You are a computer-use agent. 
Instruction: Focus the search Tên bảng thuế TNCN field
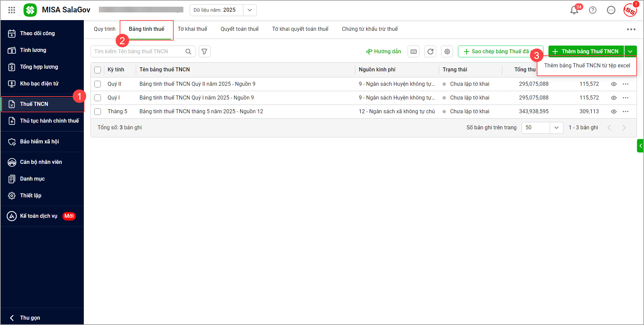tap(137, 52)
